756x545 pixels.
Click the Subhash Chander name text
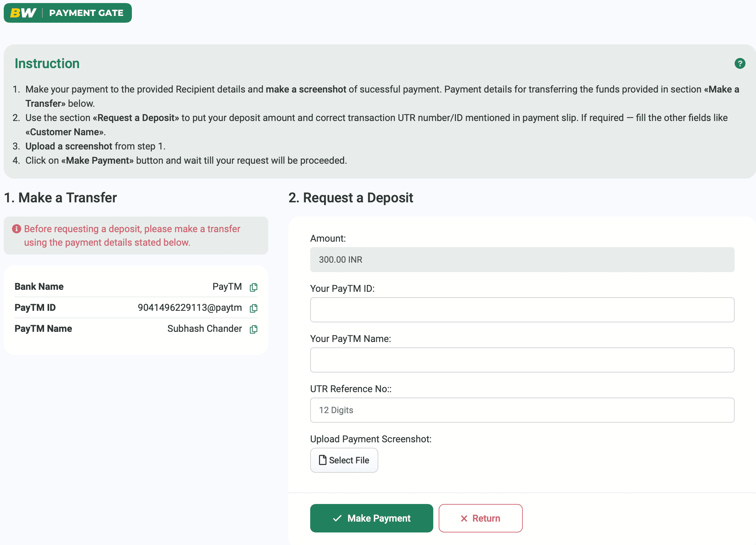(205, 329)
